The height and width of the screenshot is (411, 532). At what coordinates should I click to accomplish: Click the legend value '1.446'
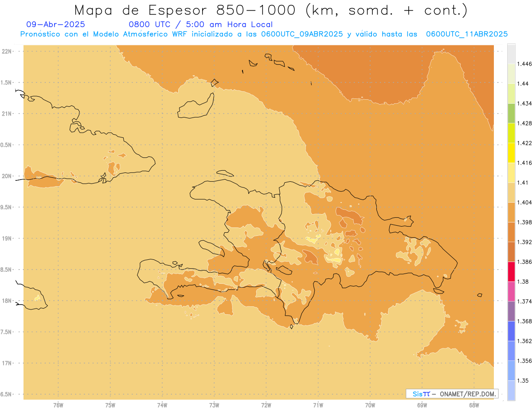[524, 64]
